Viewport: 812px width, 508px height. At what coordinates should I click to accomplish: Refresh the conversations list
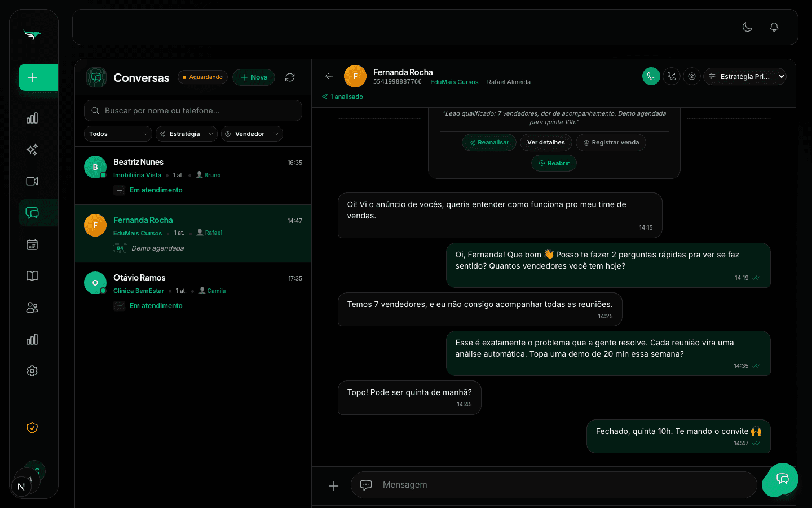pos(290,77)
